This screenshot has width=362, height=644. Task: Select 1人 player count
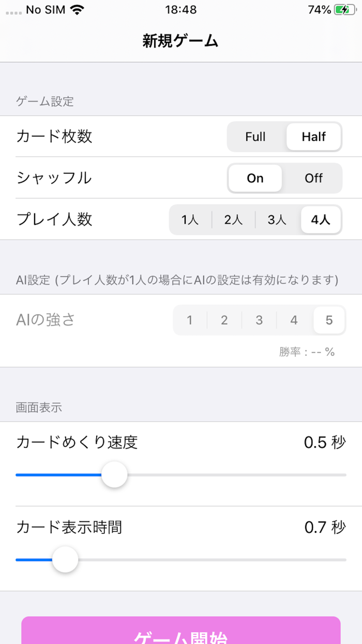[189, 219]
